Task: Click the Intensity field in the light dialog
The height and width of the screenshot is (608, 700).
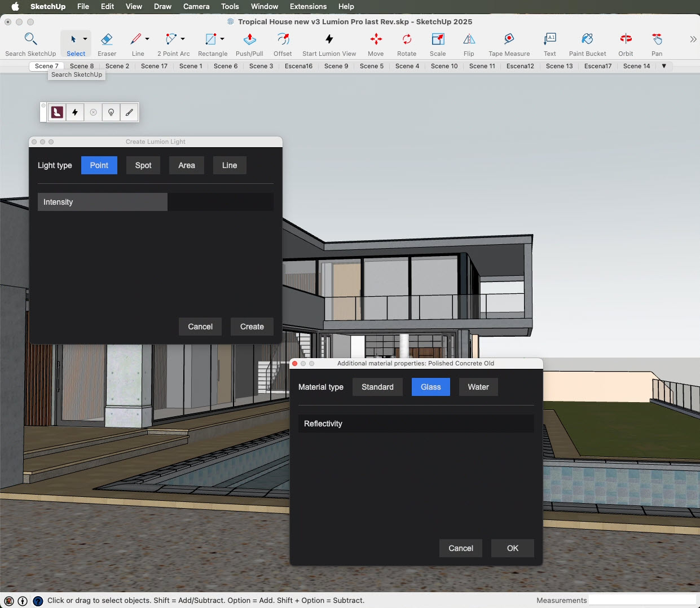Action: coord(102,201)
